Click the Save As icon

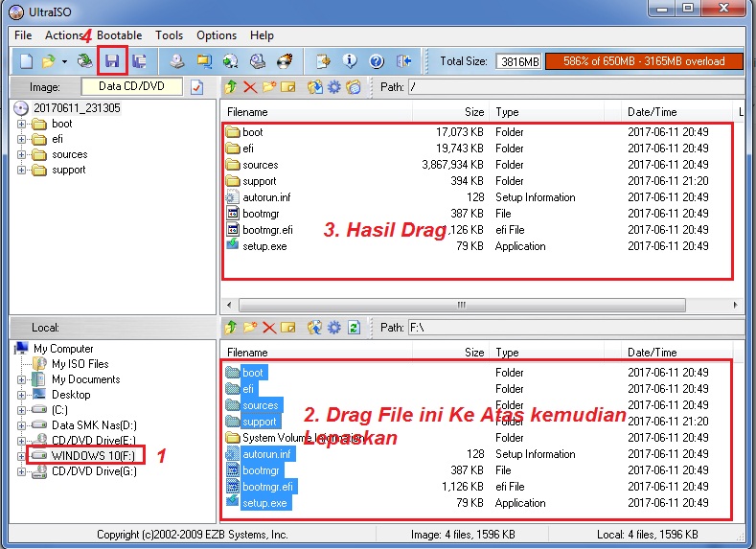point(139,61)
